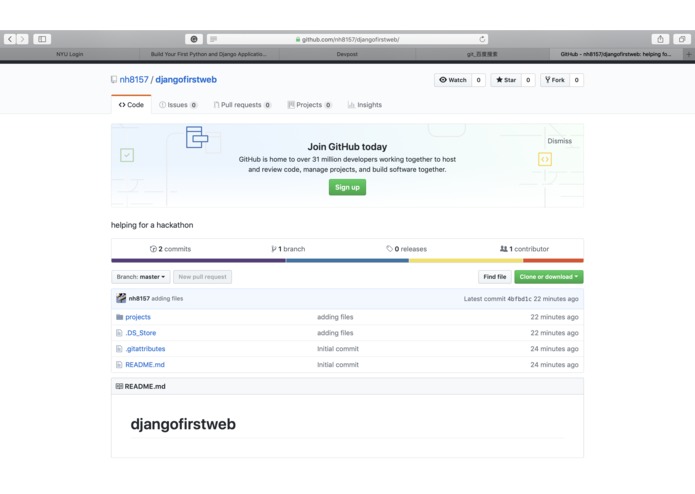The width and height of the screenshot is (695, 494).
Task: Open the forks count next to Fork
Action: 577,80
